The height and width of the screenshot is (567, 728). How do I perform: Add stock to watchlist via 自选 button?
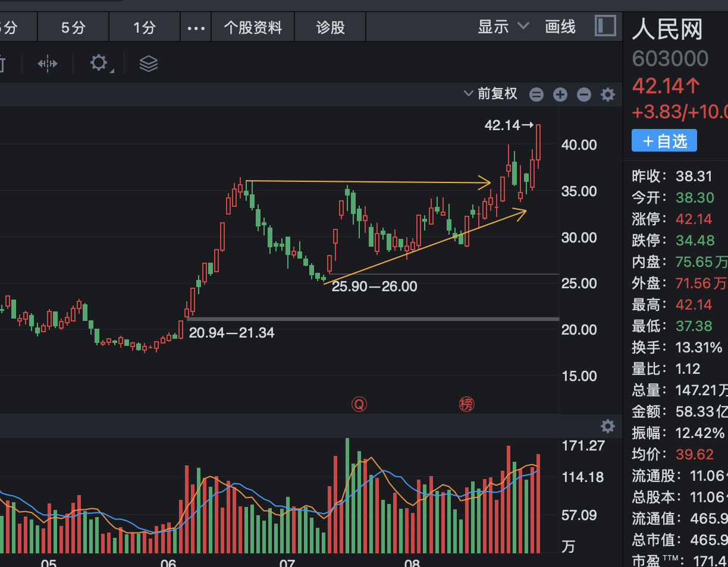point(664,140)
